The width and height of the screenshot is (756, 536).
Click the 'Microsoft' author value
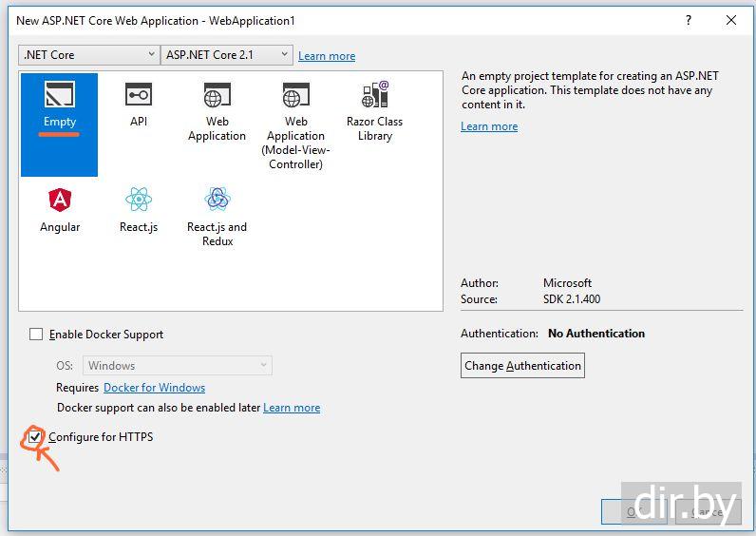pos(568,282)
